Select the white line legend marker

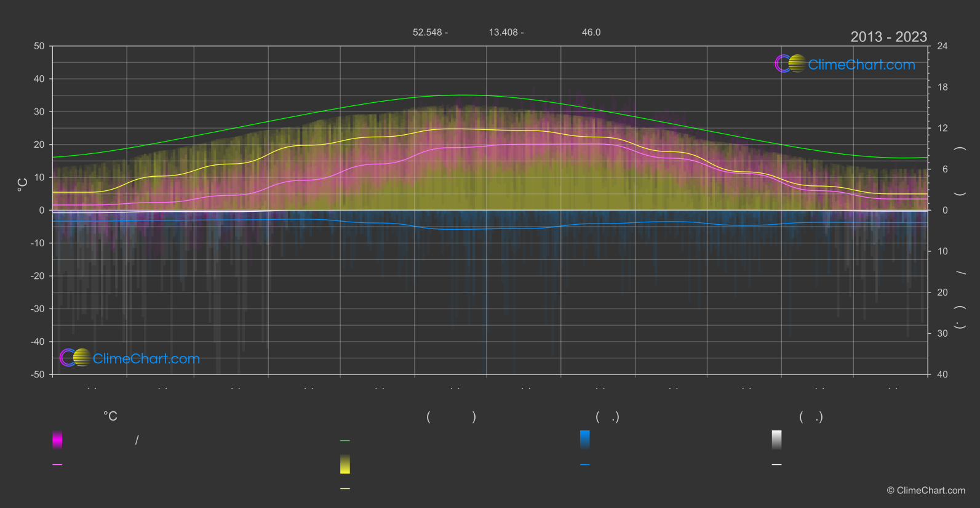pos(777,464)
